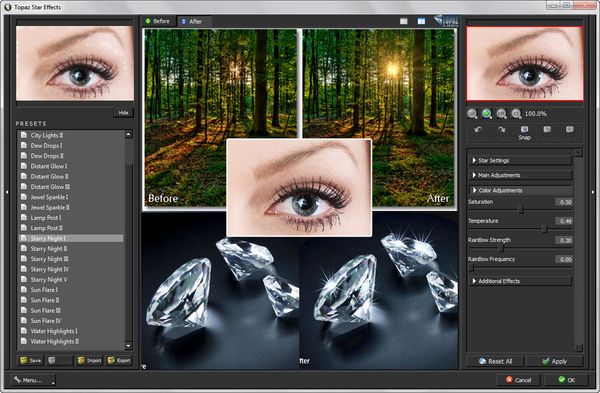The height and width of the screenshot is (393, 600).
Task: Click the preset preview thumbnail at top left
Action: (75, 63)
